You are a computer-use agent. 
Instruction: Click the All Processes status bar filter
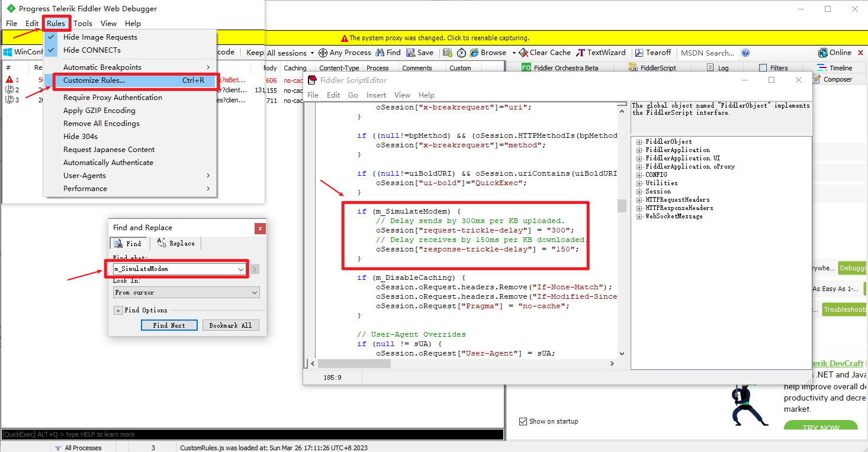pyautogui.click(x=78, y=448)
